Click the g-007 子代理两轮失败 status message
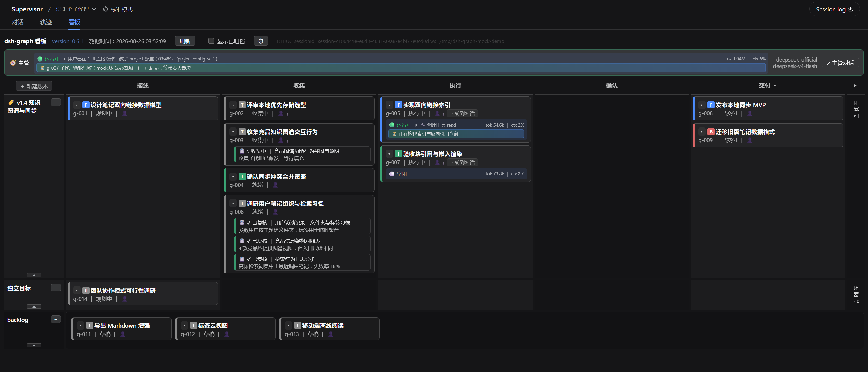The height and width of the screenshot is (372, 868). pos(401,68)
